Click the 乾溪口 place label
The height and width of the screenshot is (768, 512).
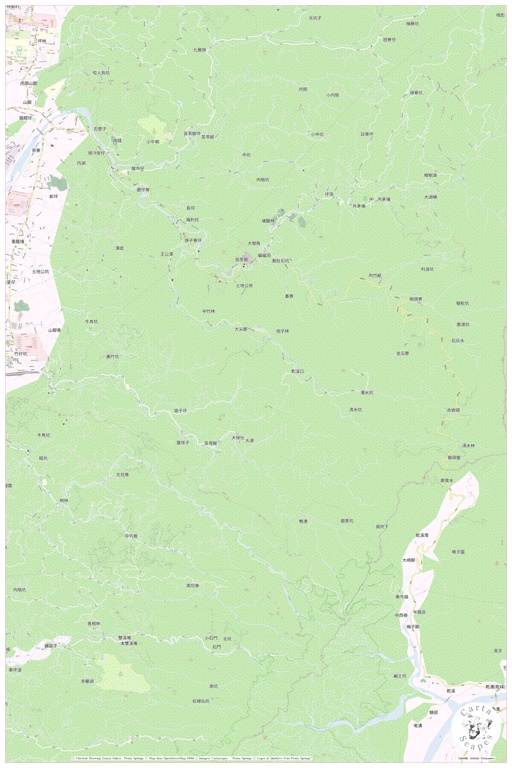point(297,372)
